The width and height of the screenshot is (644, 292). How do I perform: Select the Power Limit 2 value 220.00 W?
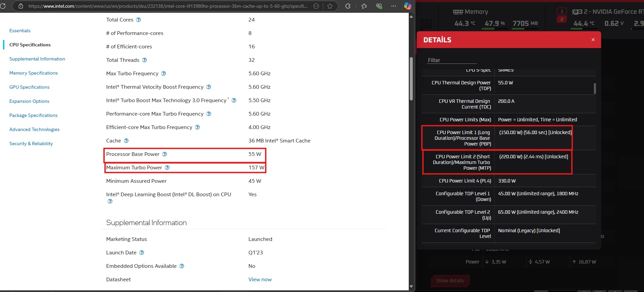tap(510, 157)
